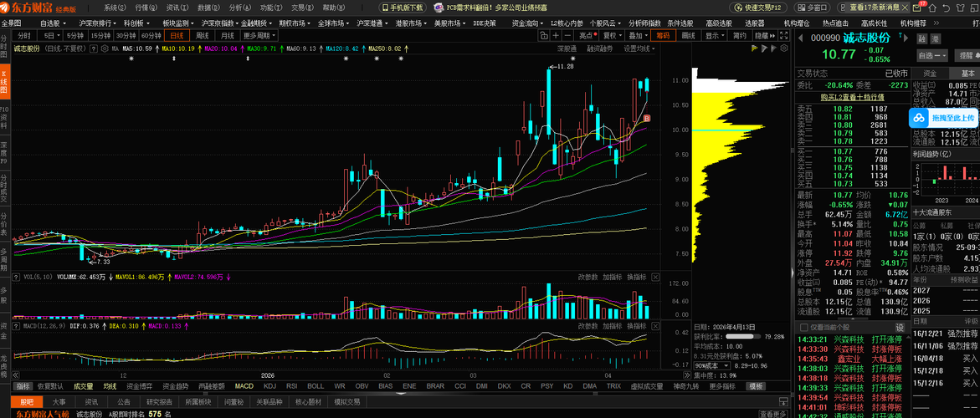
Task: Open the 复权 adjustment dropdown
Action: 612,36
